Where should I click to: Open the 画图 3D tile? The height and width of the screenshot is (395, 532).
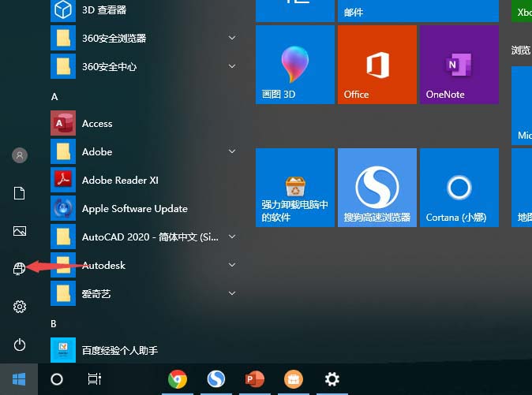[295, 65]
